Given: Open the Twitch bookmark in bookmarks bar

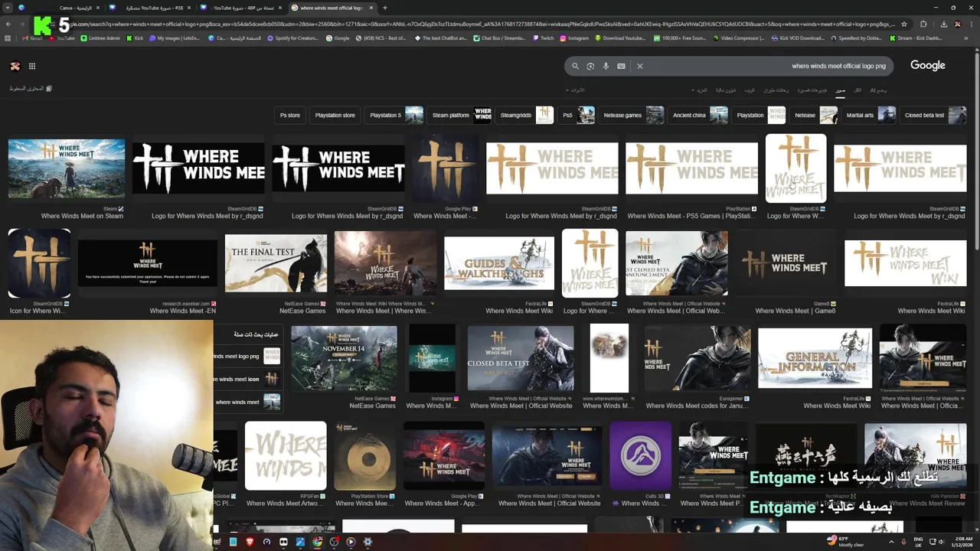Looking at the screenshot, I should tap(543, 37).
